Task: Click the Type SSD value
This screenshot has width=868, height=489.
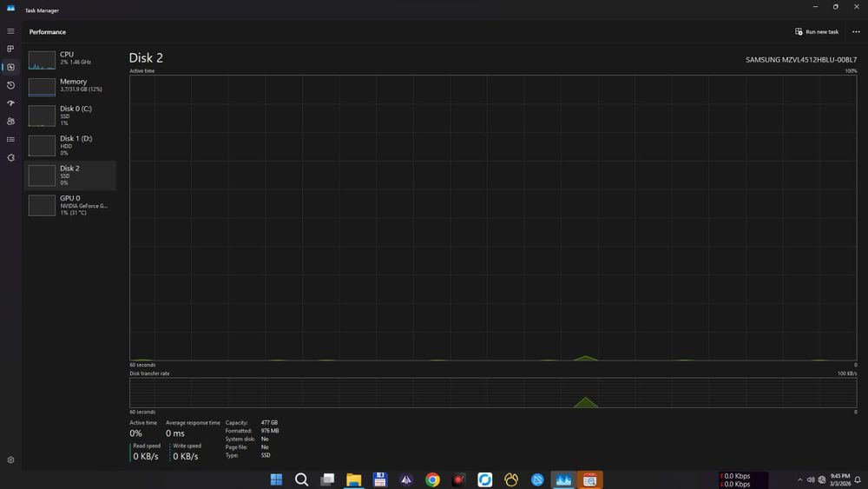Action: tap(266, 455)
